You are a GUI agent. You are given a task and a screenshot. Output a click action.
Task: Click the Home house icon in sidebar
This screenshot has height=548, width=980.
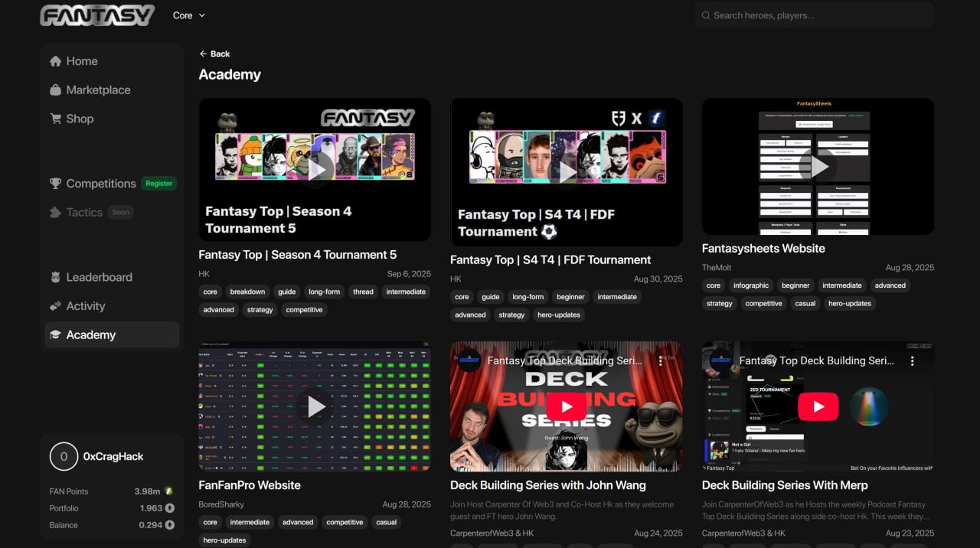(x=55, y=61)
